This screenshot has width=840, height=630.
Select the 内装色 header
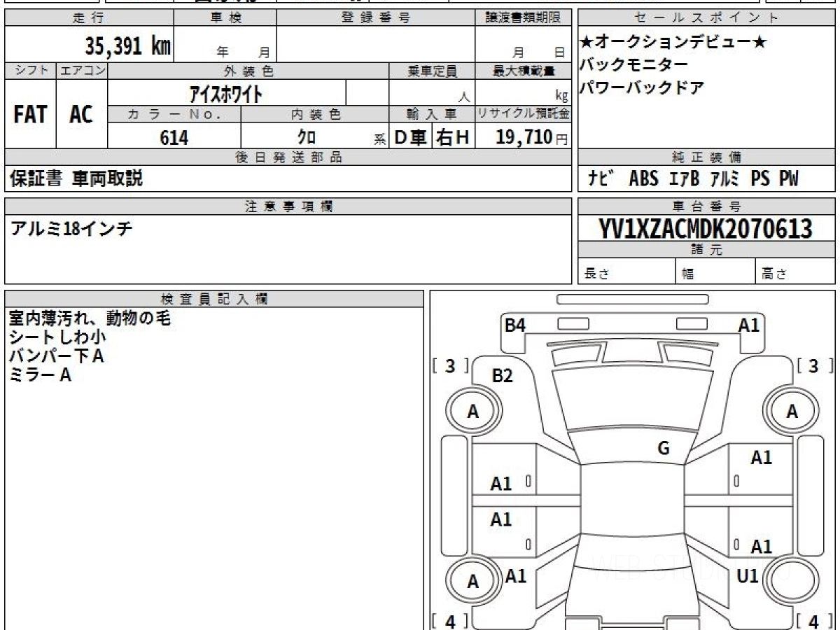click(x=315, y=114)
